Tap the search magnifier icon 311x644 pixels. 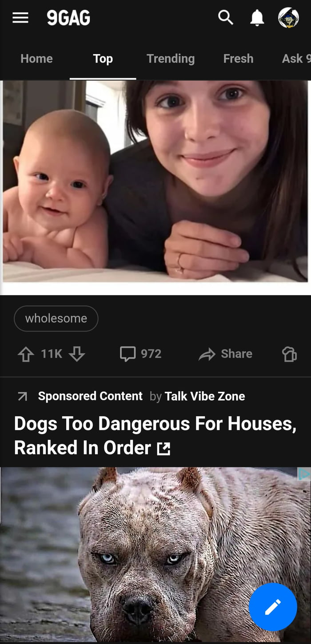[226, 18]
